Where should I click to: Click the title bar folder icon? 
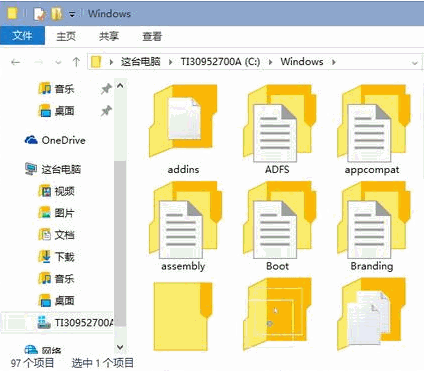[12, 14]
